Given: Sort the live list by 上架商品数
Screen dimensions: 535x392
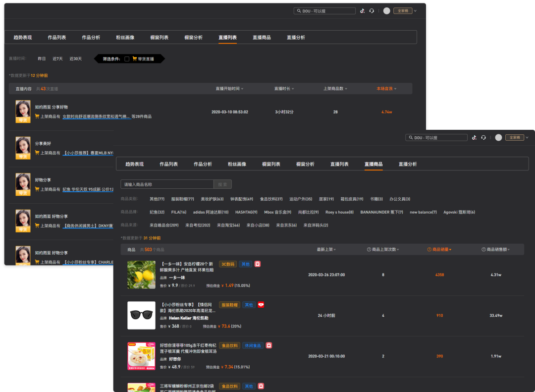Looking at the screenshot, I should pos(335,89).
